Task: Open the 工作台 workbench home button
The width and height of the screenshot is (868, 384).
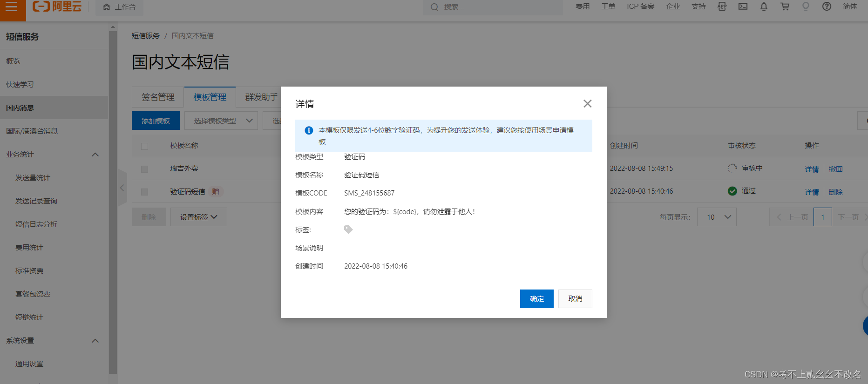Action: [x=119, y=7]
